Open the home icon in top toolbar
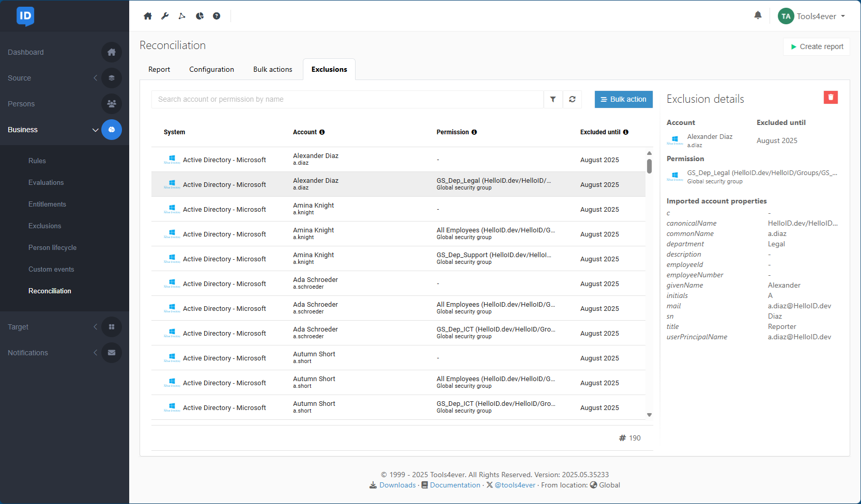Viewport: 861px width, 504px height. pyautogui.click(x=148, y=16)
